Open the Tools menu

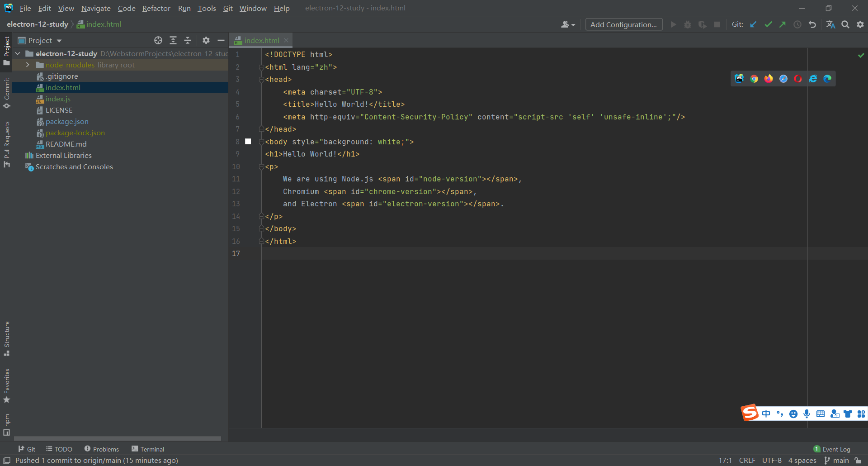[x=207, y=8]
